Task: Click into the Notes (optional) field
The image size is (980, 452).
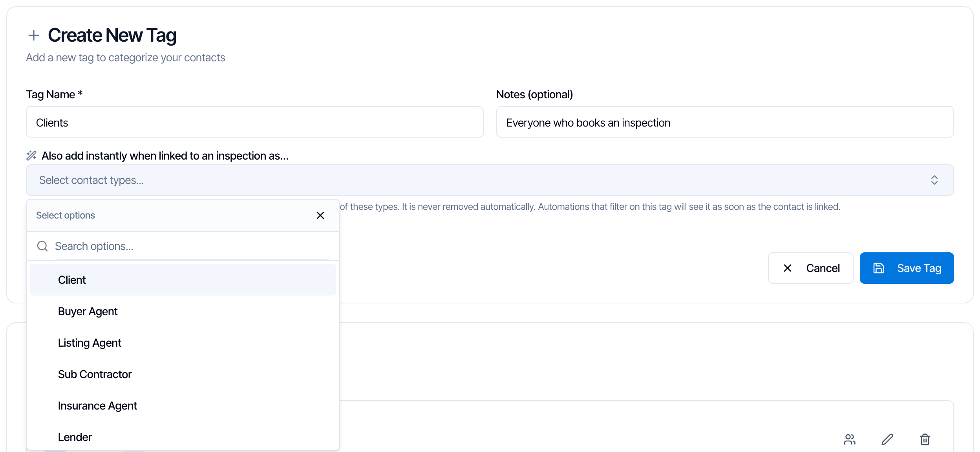Action: (725, 122)
